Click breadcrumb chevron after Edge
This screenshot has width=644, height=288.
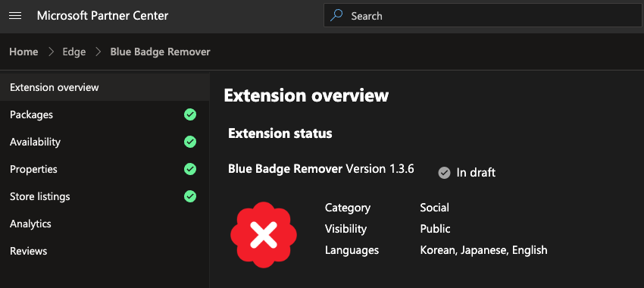point(98,52)
